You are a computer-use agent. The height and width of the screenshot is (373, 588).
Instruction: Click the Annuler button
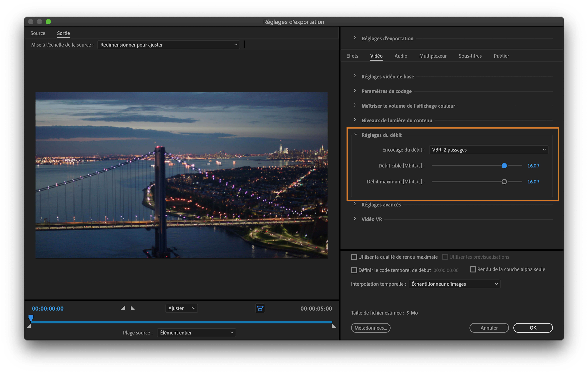point(489,328)
